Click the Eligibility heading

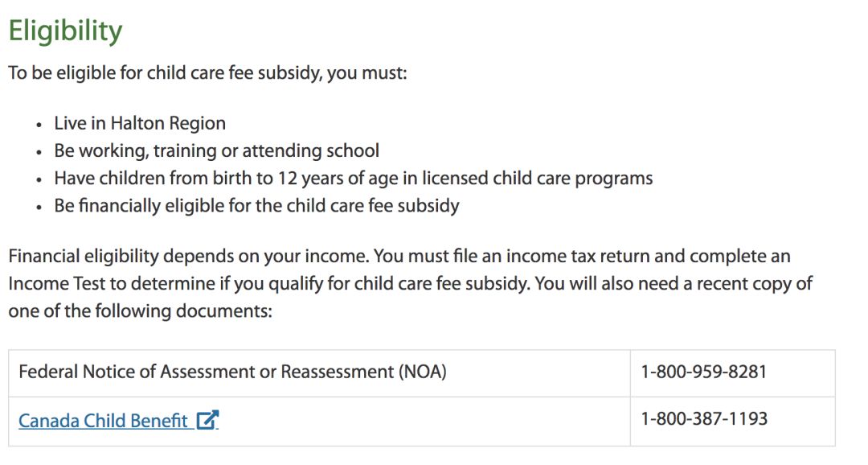coord(65,31)
